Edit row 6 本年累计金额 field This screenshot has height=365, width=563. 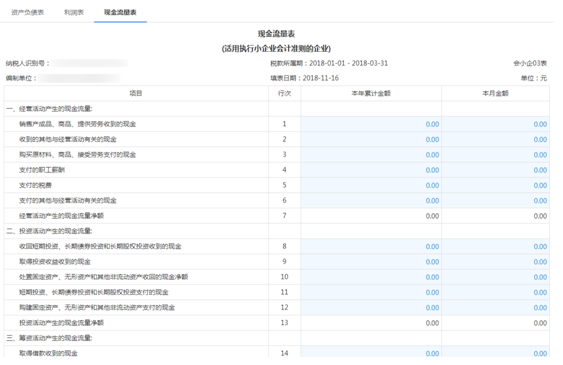coord(371,201)
